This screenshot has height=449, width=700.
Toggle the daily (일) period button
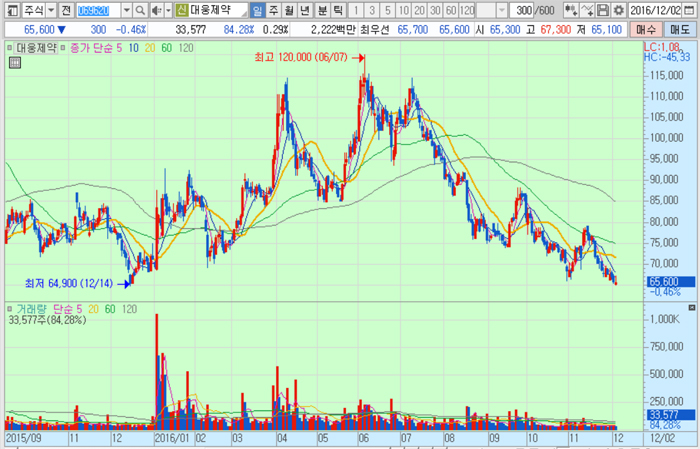click(258, 10)
